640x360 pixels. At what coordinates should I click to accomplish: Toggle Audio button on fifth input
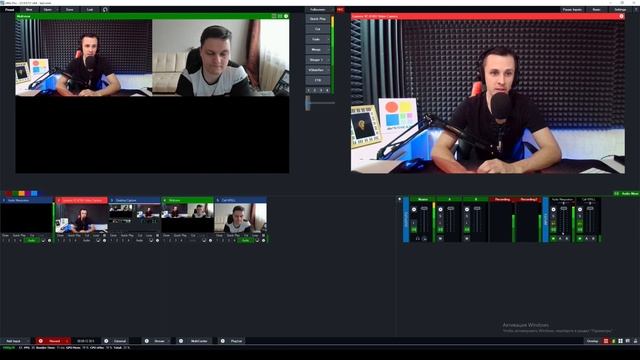coord(245,240)
